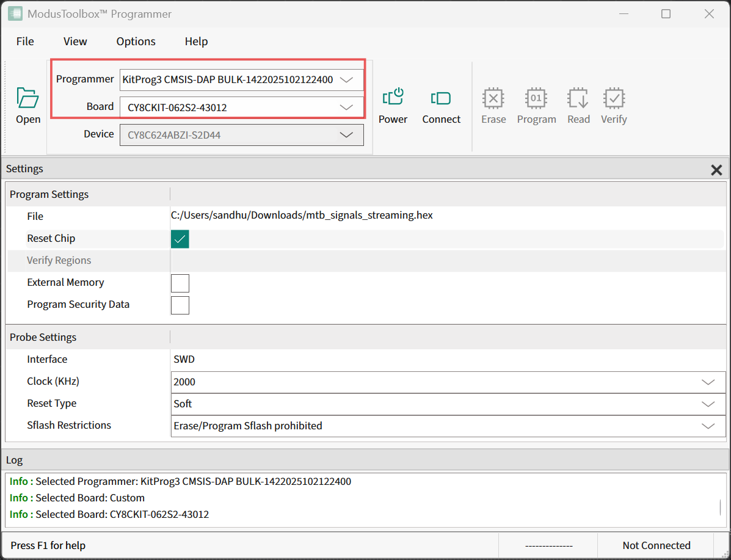Open the File menu
Screen dimensions: 731x560
pos(25,42)
